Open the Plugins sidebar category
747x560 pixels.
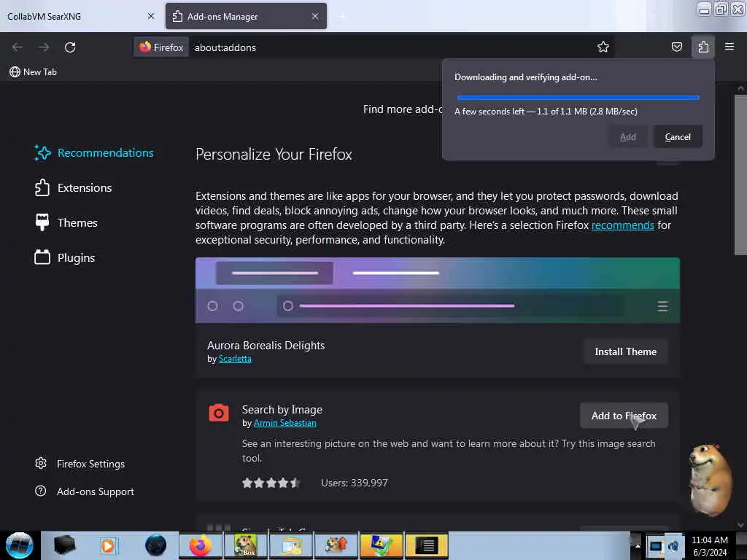pos(65,257)
